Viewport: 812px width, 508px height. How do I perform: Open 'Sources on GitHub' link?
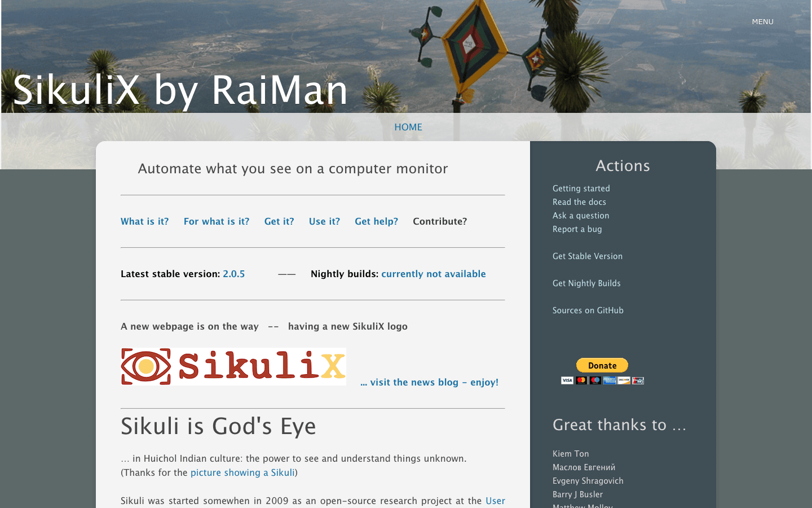pyautogui.click(x=588, y=310)
